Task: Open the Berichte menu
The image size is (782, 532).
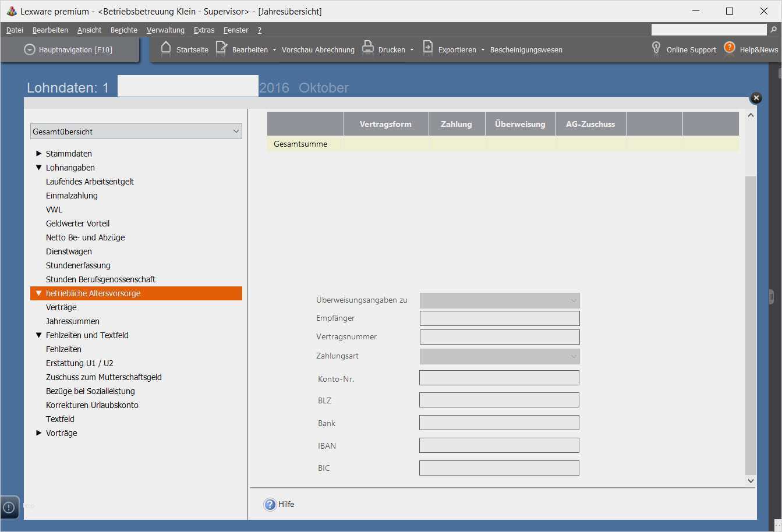Action: tap(124, 30)
